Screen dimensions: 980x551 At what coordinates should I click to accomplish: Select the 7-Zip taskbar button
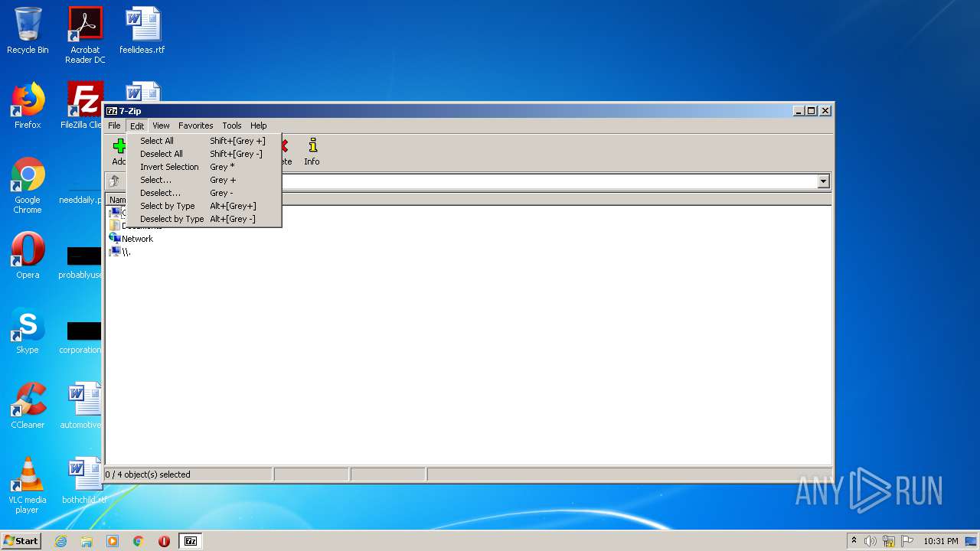pyautogui.click(x=191, y=541)
